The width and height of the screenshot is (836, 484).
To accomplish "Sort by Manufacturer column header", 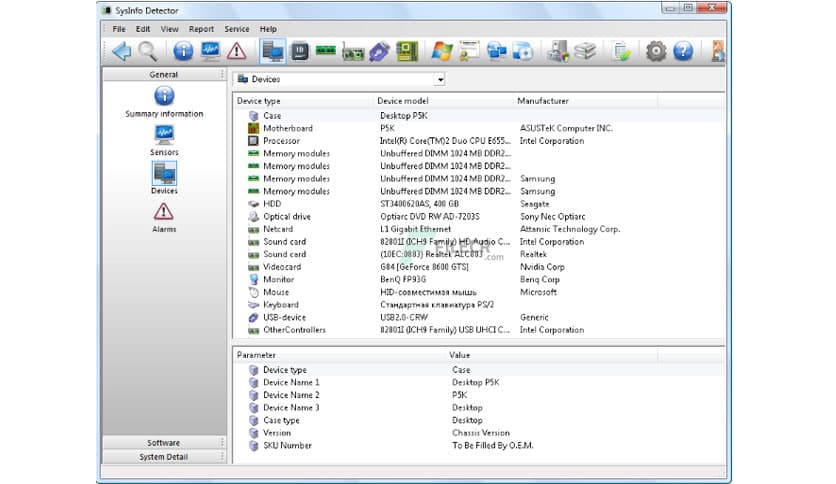I will [x=585, y=101].
